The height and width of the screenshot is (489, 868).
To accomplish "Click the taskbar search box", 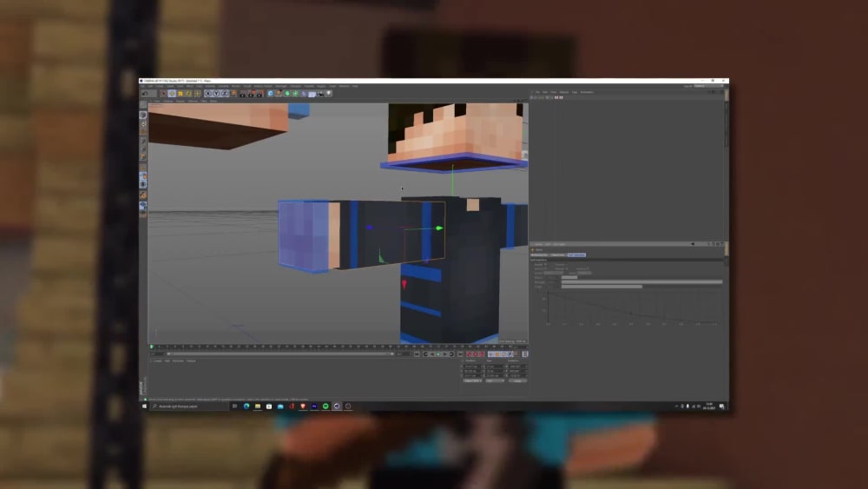I will coord(190,406).
